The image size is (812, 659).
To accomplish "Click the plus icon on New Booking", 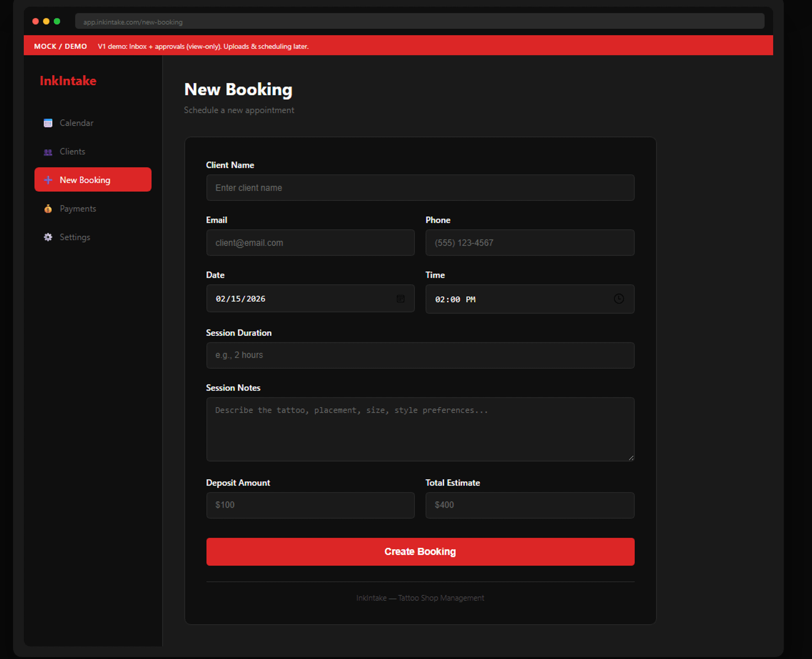I will coord(48,180).
